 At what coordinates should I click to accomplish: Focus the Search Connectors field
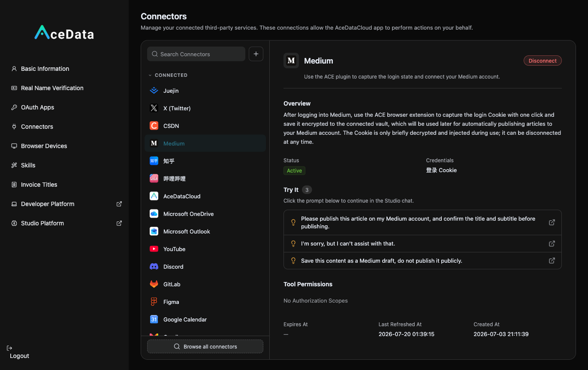click(196, 54)
